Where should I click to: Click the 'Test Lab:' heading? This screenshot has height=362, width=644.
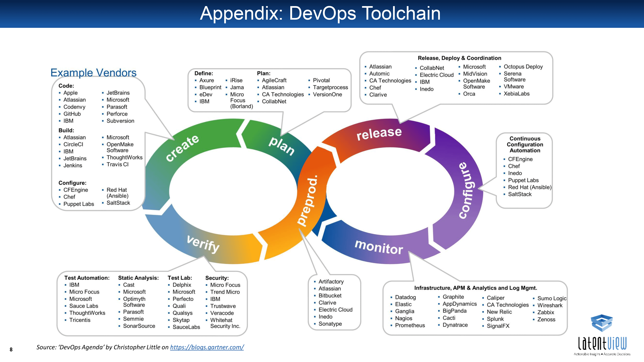tap(180, 278)
